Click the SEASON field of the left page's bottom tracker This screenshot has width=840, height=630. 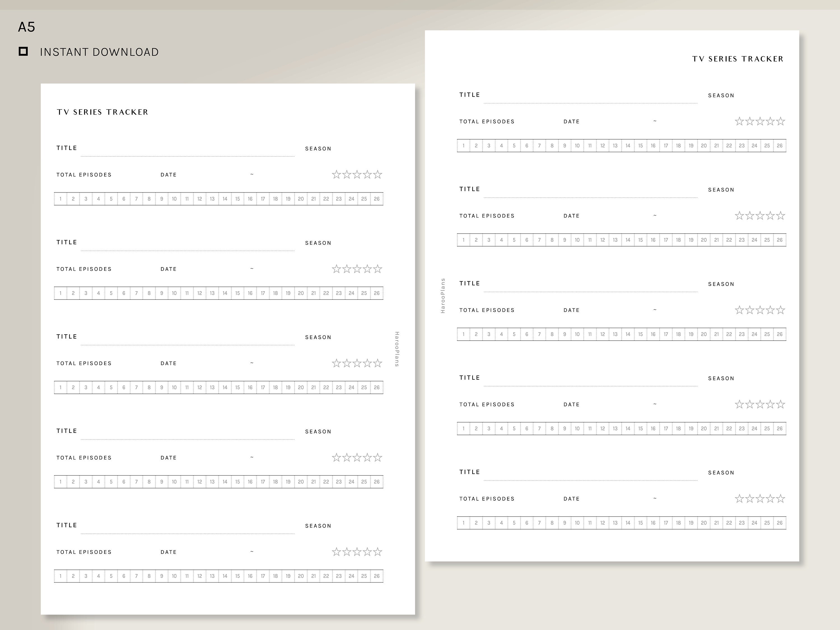318,526
